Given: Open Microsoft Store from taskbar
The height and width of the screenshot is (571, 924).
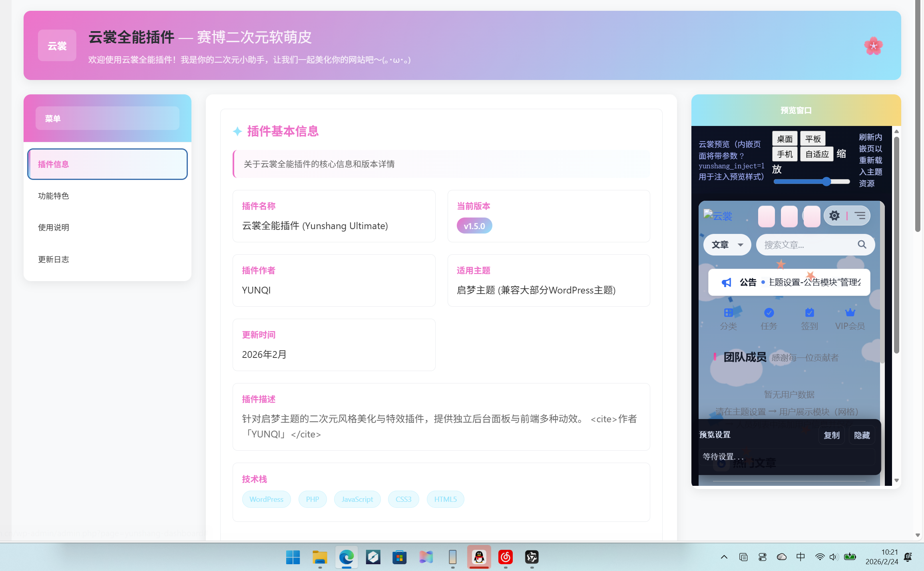Looking at the screenshot, I should pos(399,557).
